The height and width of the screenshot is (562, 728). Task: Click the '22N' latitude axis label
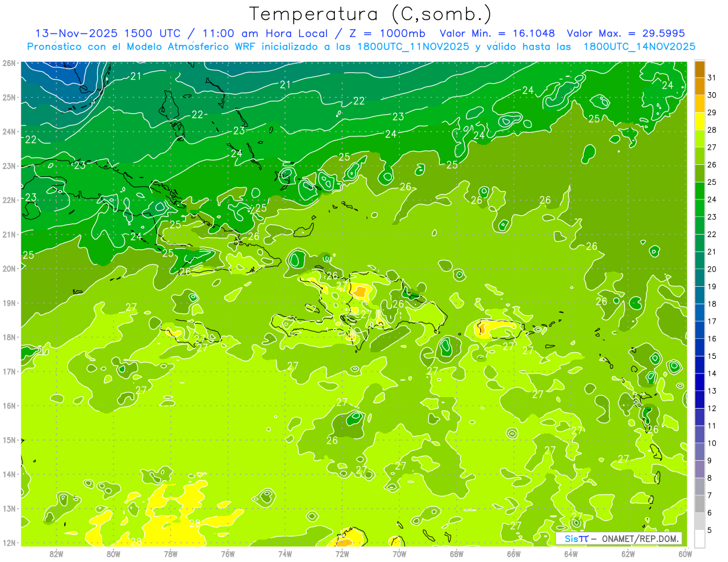click(x=8, y=200)
